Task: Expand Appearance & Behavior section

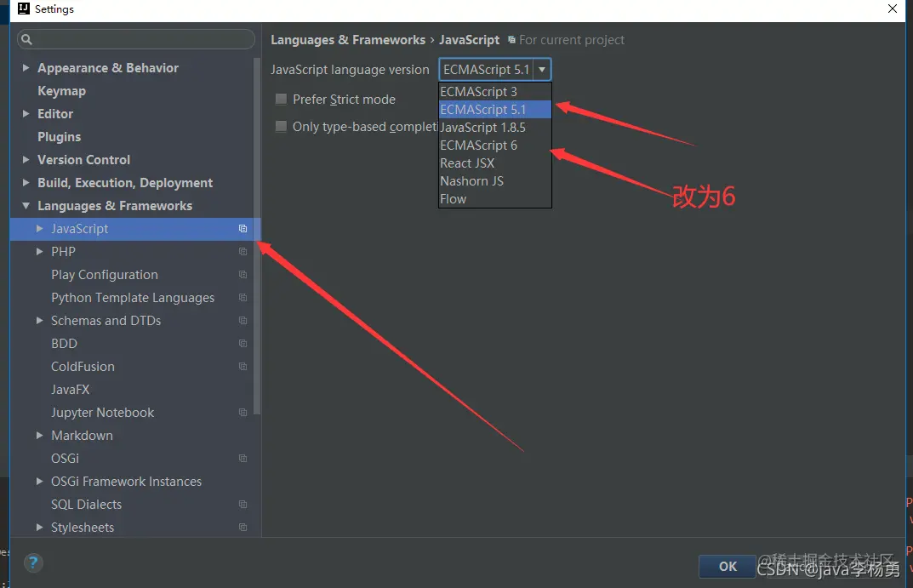Action: point(26,67)
